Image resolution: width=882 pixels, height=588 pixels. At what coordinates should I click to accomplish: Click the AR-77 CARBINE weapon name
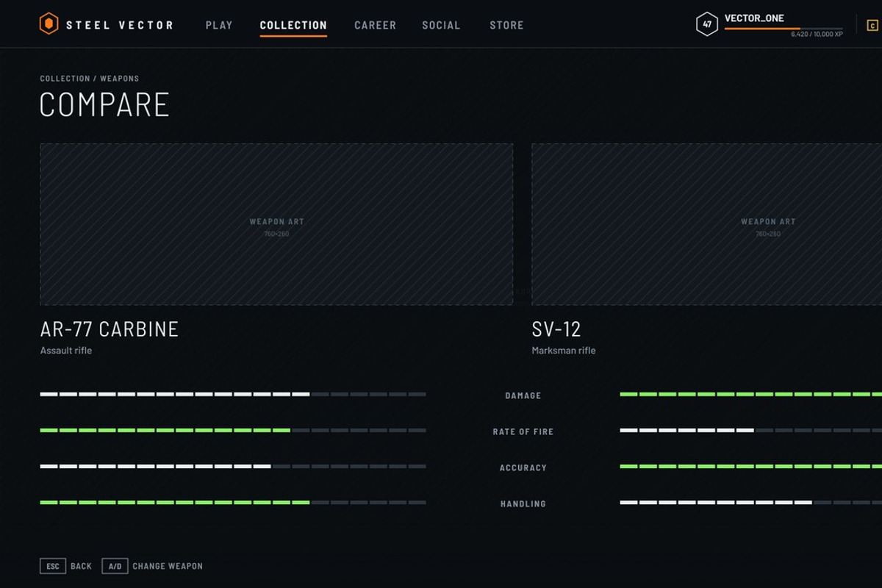click(110, 329)
